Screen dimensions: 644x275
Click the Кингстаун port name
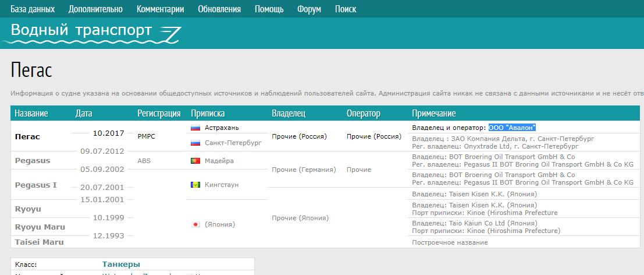[x=222, y=185]
